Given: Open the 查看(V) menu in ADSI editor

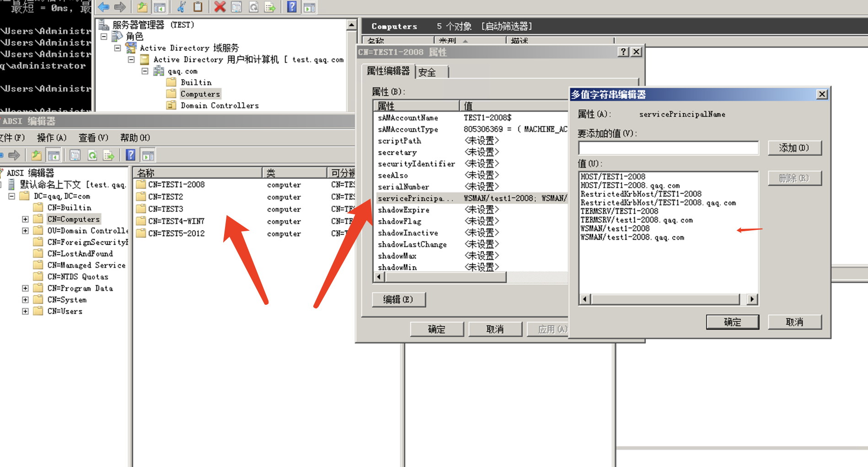Looking at the screenshot, I should pos(93,138).
